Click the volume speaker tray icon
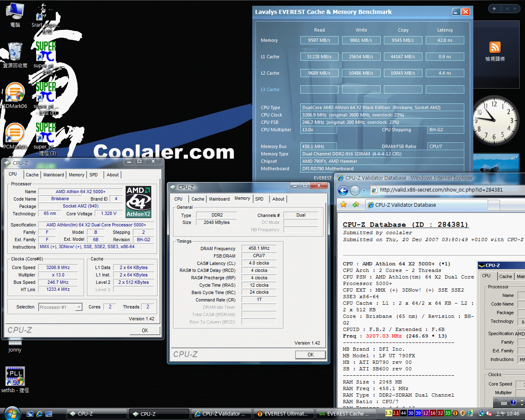Viewport: 525px width, 420px height. 489,413
